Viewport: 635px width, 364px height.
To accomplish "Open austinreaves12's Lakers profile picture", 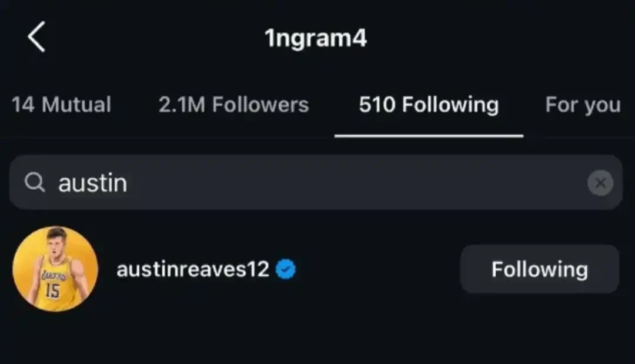I will pyautogui.click(x=55, y=269).
